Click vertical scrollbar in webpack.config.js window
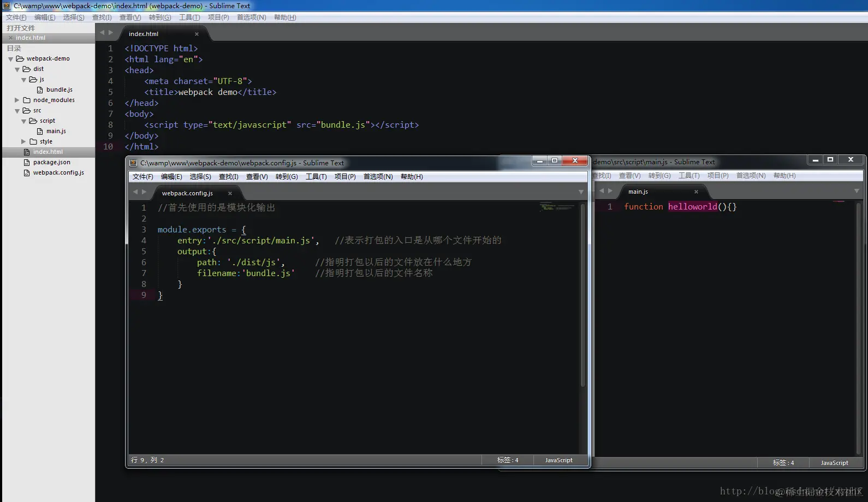 click(583, 296)
